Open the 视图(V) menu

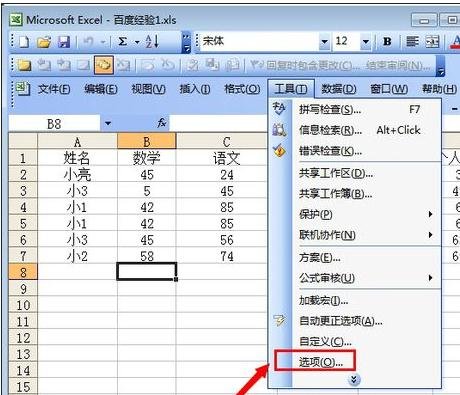pos(149,89)
